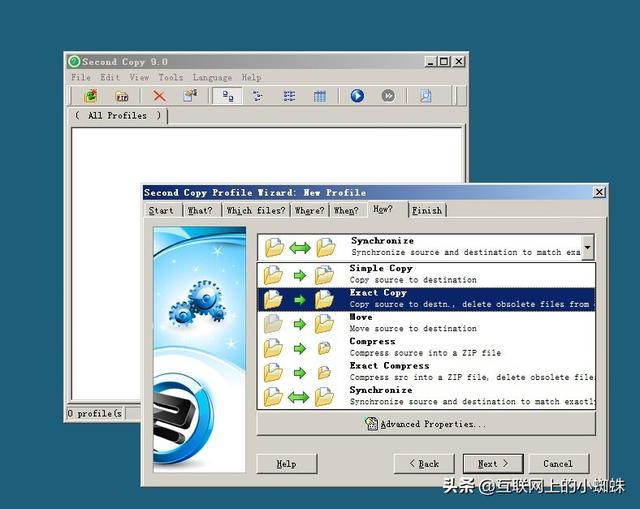This screenshot has width=640, height=509.
Task: Open View menu in Second Copy window
Action: click(139, 77)
